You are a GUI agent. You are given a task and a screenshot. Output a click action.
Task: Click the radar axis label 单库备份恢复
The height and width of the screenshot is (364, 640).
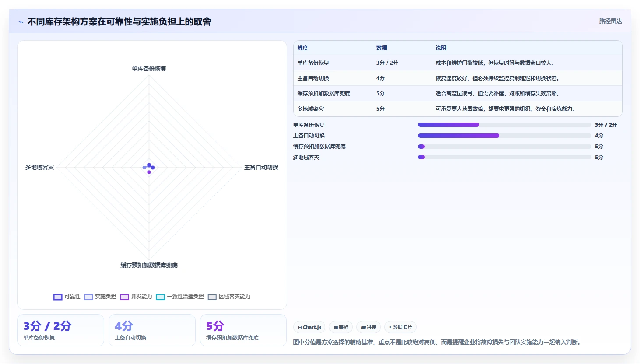tap(149, 69)
